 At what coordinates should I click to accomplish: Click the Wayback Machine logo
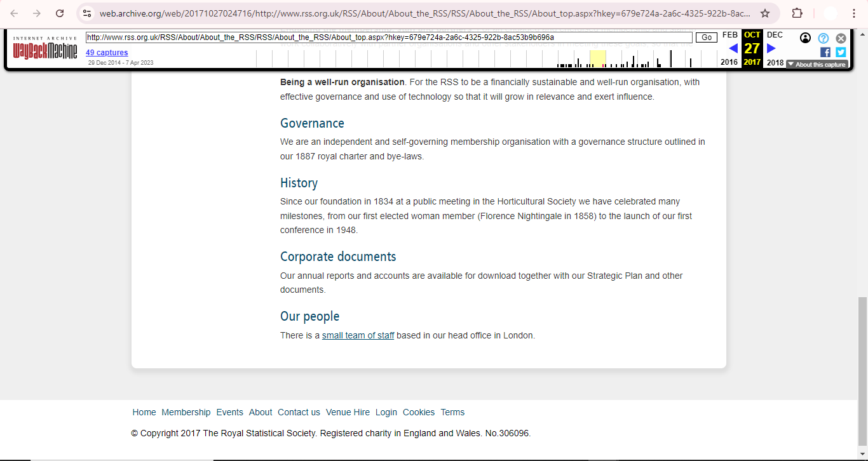[45, 48]
